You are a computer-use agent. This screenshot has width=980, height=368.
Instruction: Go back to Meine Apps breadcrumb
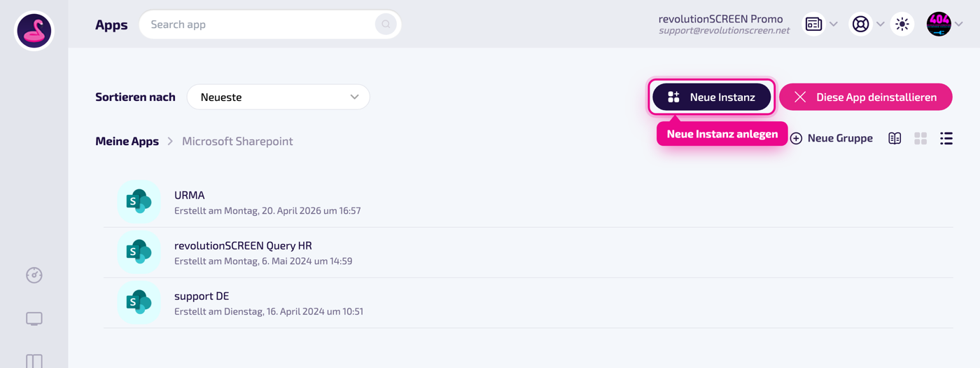point(127,141)
